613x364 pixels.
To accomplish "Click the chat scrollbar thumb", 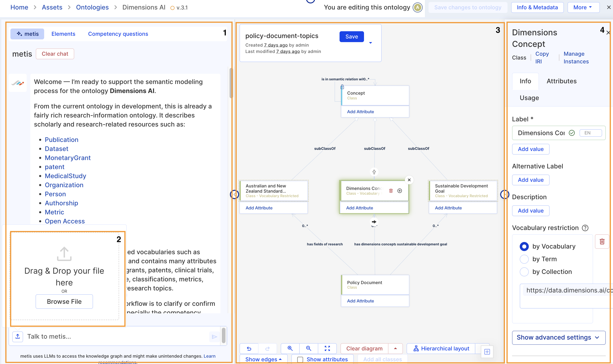I will (x=231, y=83).
